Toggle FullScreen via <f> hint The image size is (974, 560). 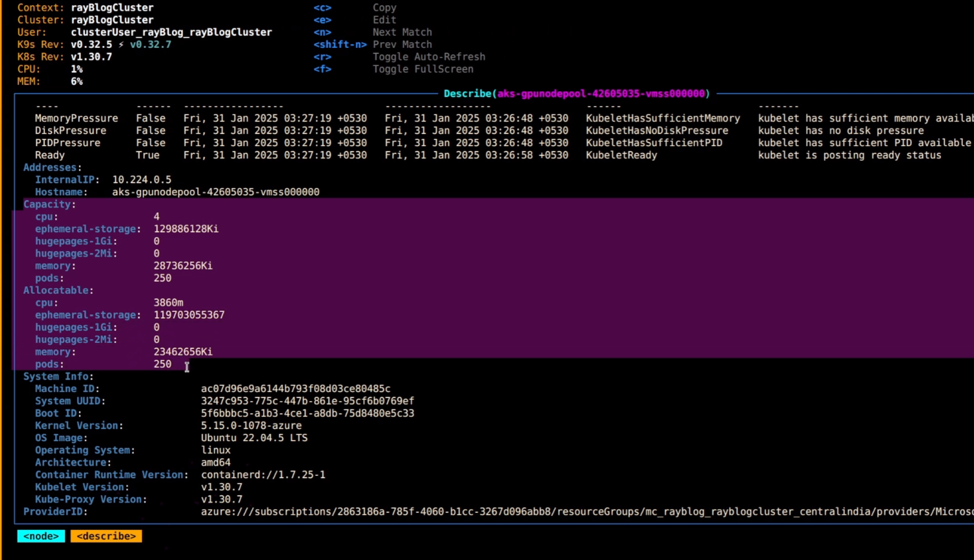(322, 69)
